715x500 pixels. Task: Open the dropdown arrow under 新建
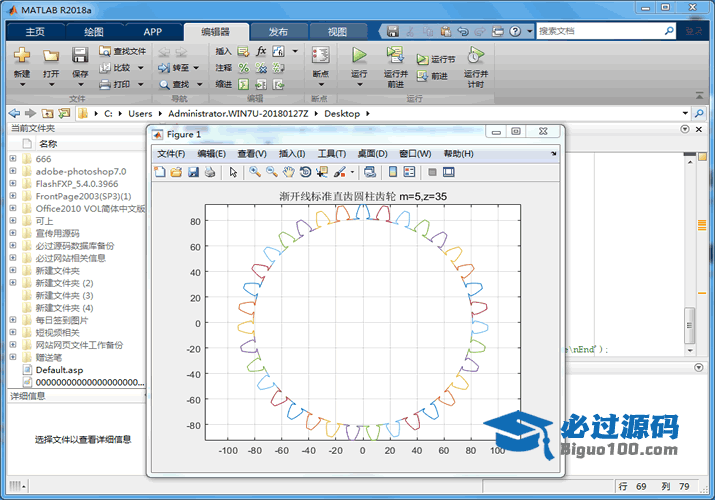click(22, 85)
